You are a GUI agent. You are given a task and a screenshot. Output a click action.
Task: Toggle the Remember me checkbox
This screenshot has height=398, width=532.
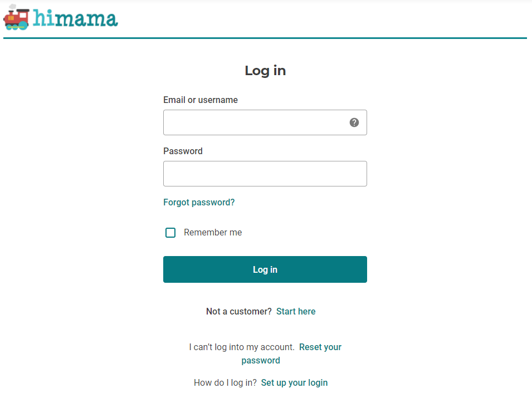(x=170, y=233)
